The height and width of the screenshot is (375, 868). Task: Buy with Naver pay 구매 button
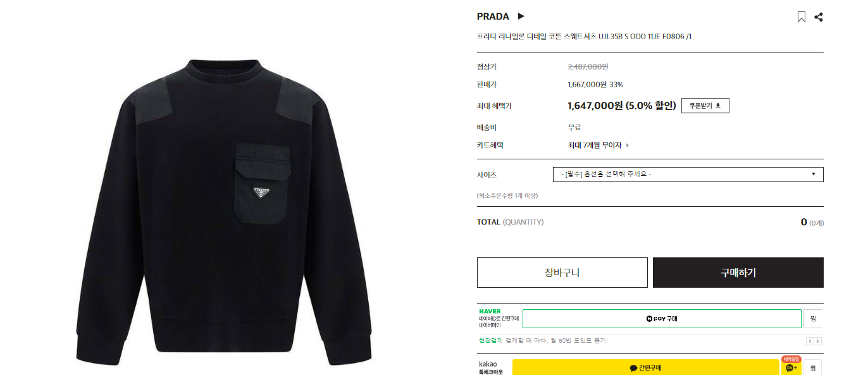pyautogui.click(x=662, y=319)
